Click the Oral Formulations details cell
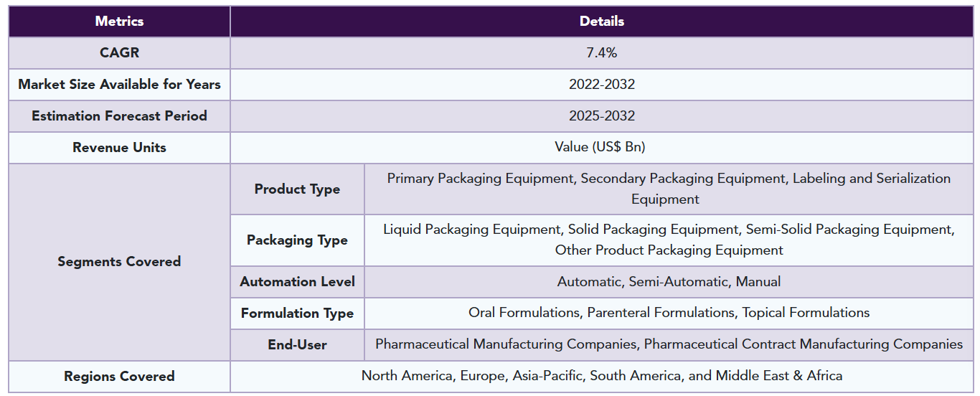 point(669,313)
